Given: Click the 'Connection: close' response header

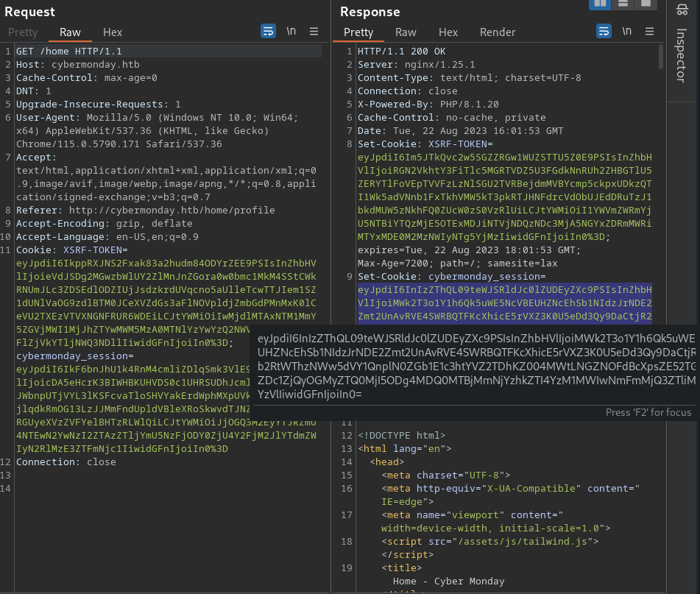Looking at the screenshot, I should 408,91.
